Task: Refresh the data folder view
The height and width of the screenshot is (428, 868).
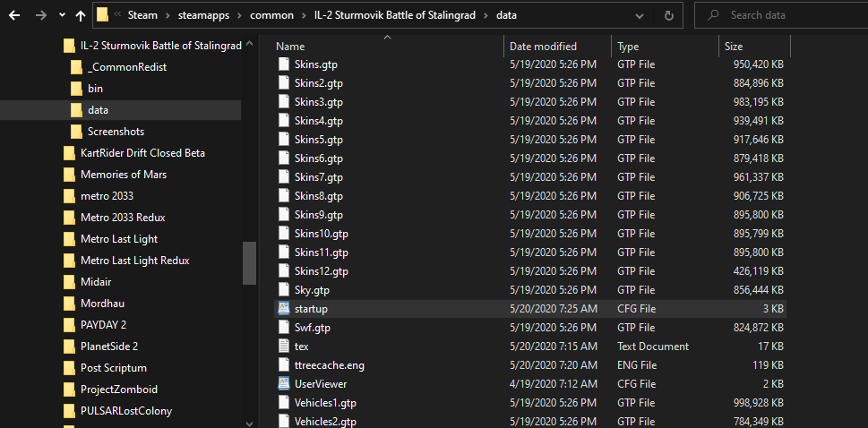Action: [x=668, y=15]
